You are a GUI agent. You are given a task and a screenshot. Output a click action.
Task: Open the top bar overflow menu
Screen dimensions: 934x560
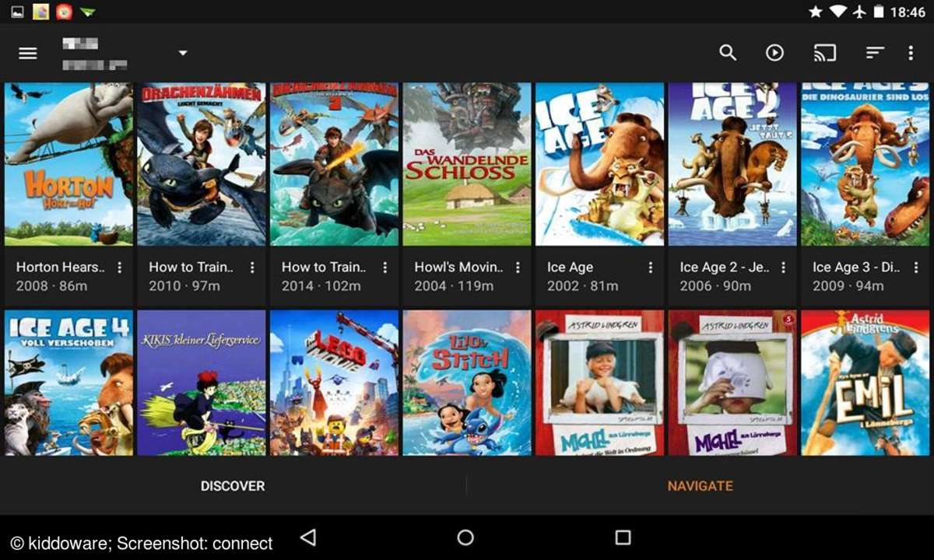(x=911, y=53)
